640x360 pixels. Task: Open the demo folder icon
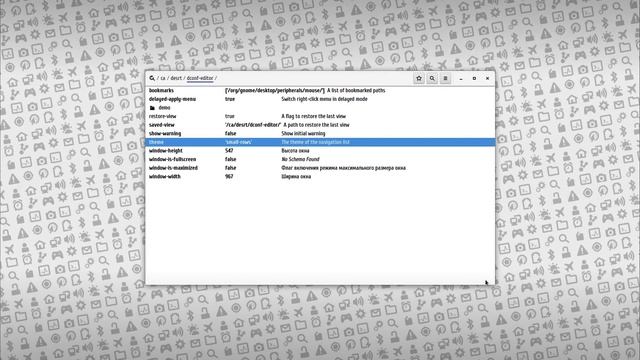coord(152,108)
